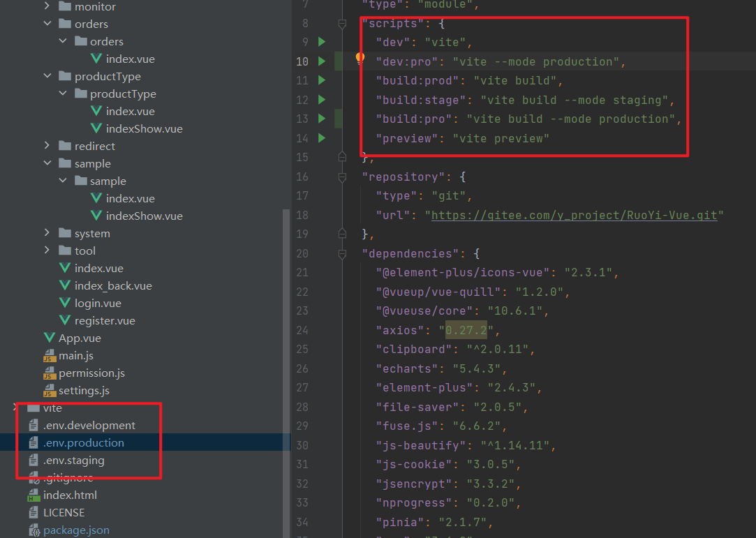Image resolution: width=756 pixels, height=538 pixels.
Task: Click the file icon of .env.production
Action: (x=34, y=442)
